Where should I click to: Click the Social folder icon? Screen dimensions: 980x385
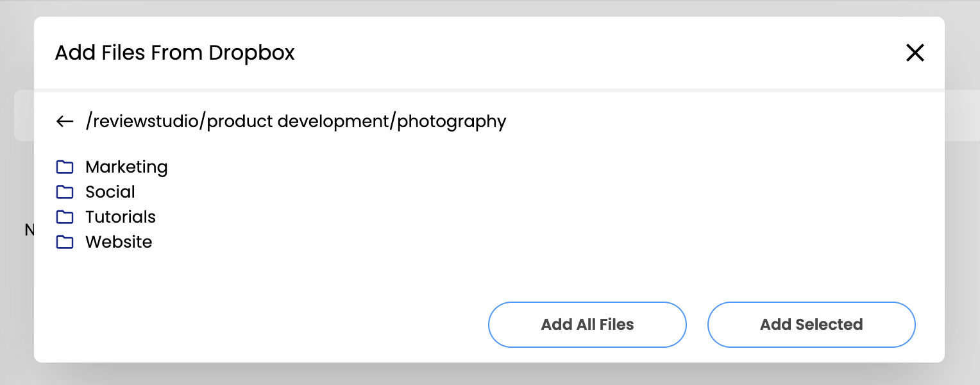tap(65, 192)
